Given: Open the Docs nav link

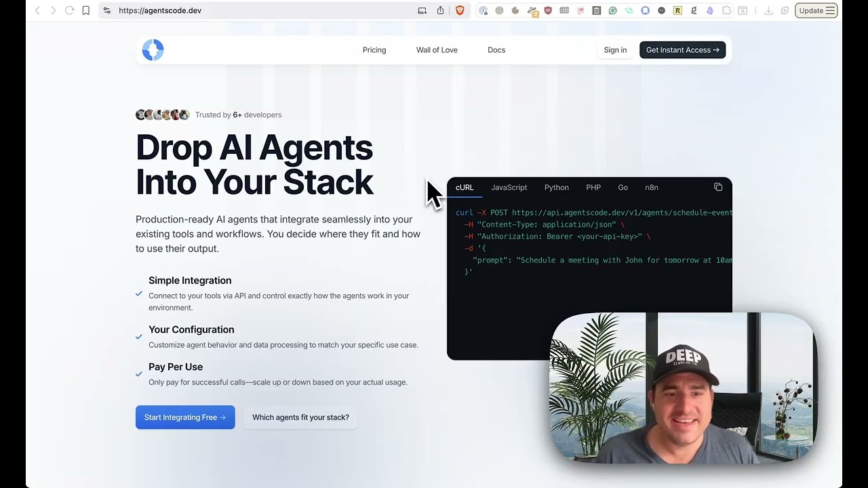Looking at the screenshot, I should [x=496, y=49].
